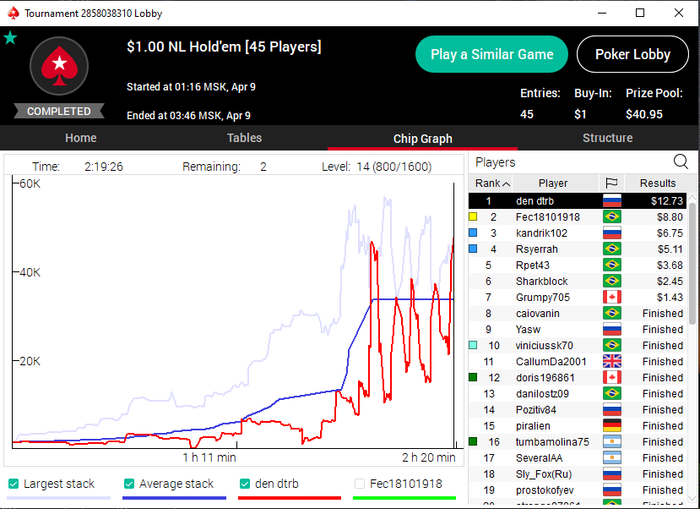Maximize the Tournament Lobby window
700x509 pixels.
point(640,13)
